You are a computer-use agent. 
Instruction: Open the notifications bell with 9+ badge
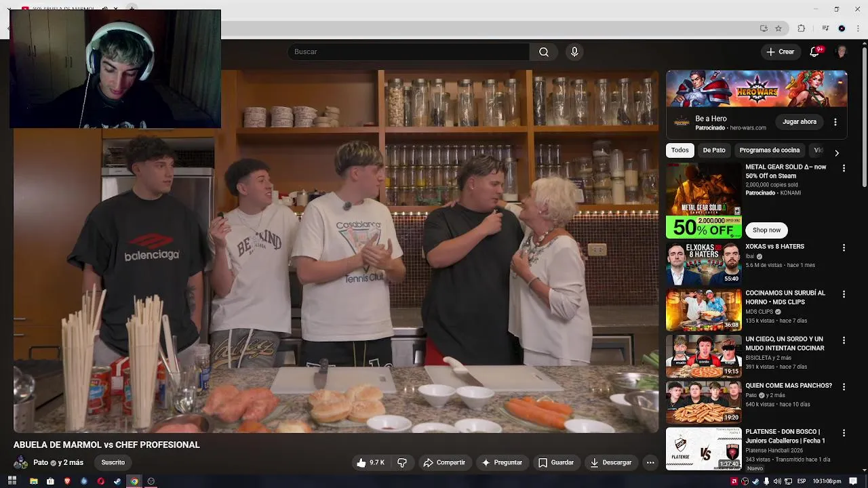pos(815,52)
